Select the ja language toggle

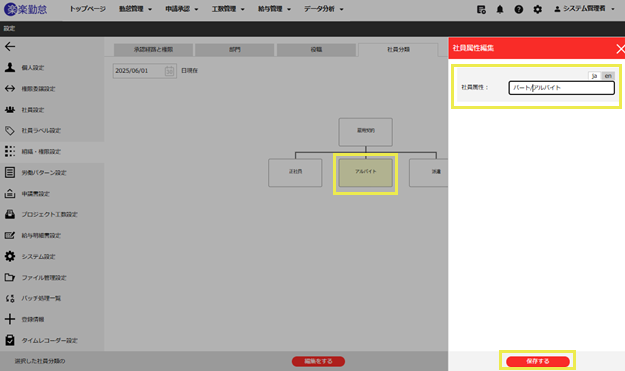(x=594, y=76)
